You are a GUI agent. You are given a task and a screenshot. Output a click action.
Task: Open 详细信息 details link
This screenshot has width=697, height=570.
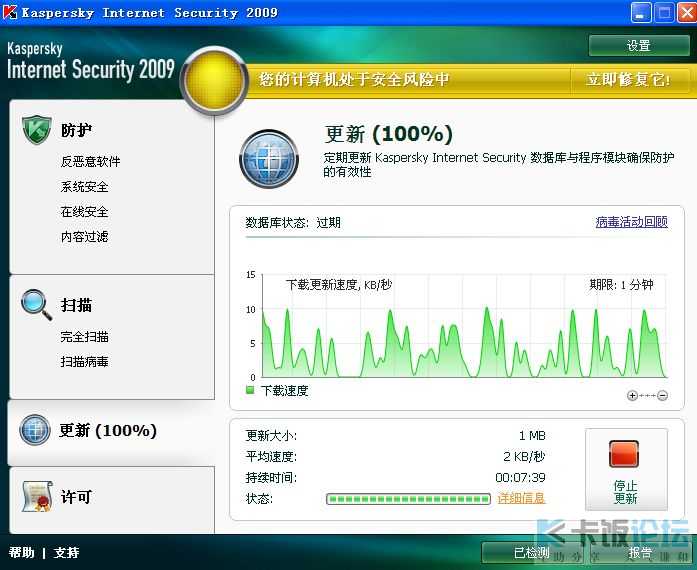pos(521,498)
